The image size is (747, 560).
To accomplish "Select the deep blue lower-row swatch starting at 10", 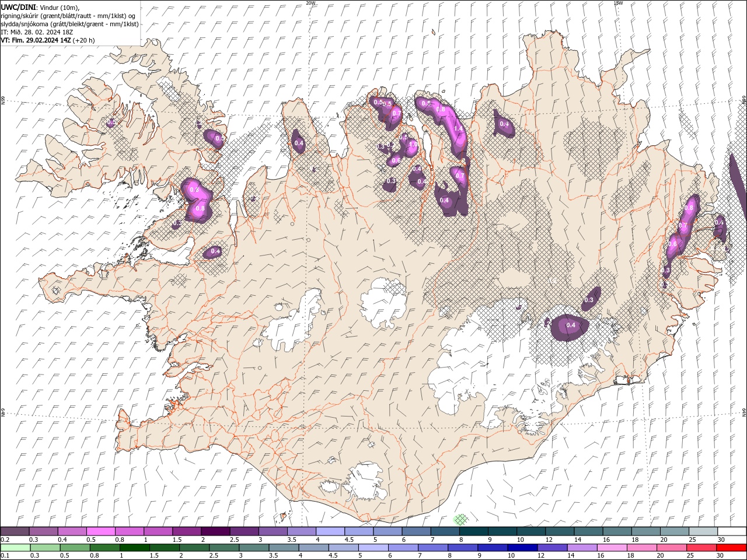I will [x=522, y=548].
